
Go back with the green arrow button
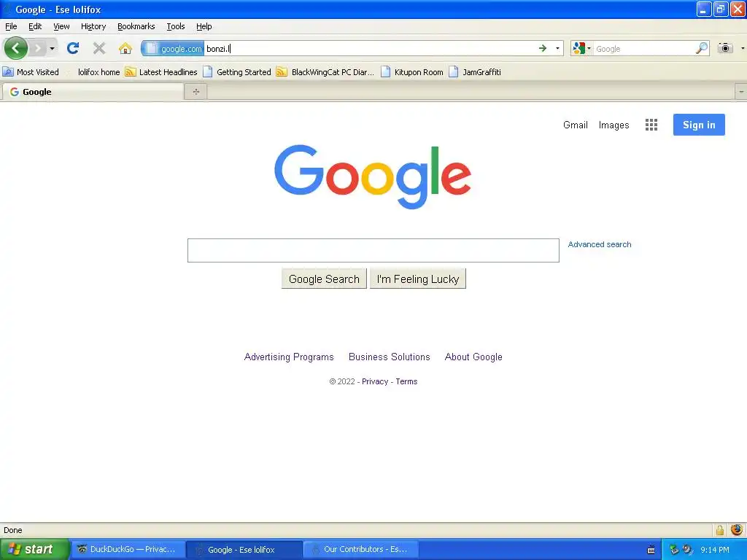coord(16,48)
